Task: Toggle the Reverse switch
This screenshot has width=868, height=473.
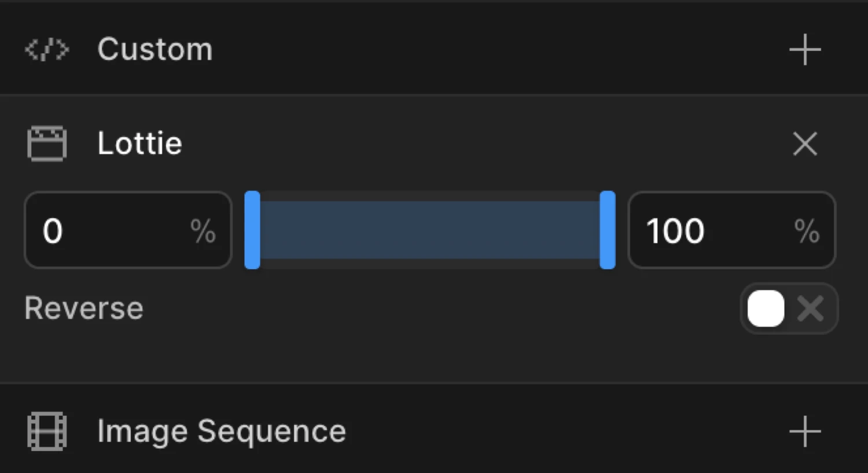Action: coord(788,309)
